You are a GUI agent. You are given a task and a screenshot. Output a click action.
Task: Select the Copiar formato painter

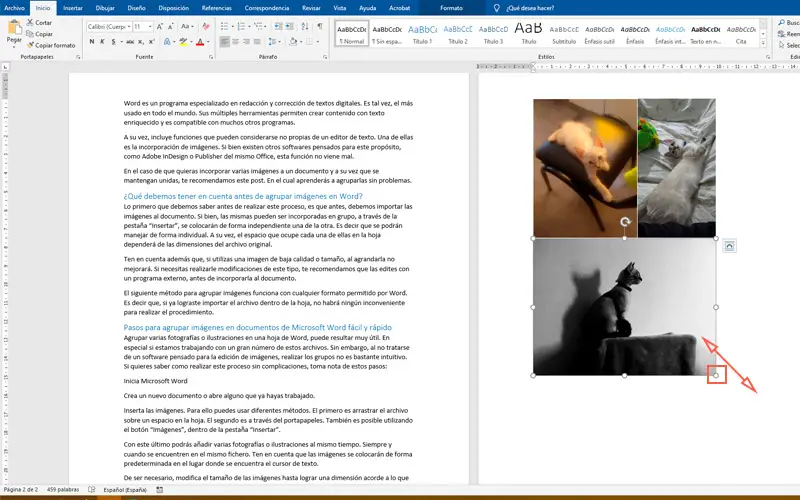point(51,45)
